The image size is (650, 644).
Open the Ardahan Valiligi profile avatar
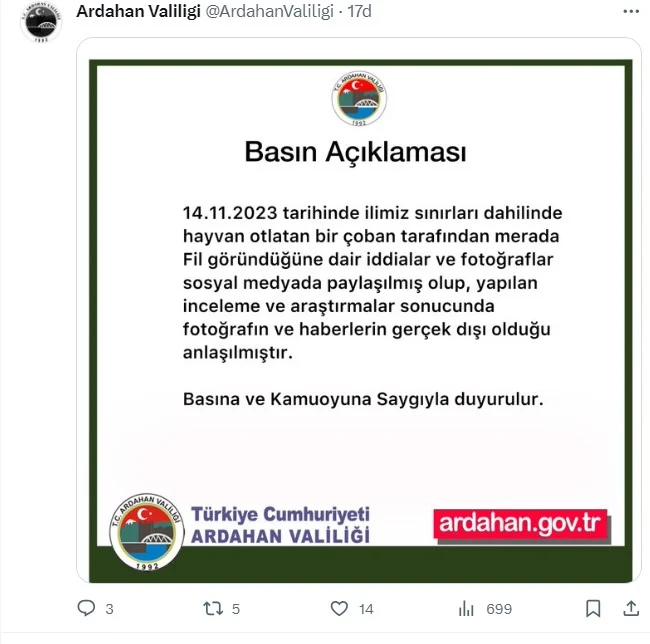point(41,22)
